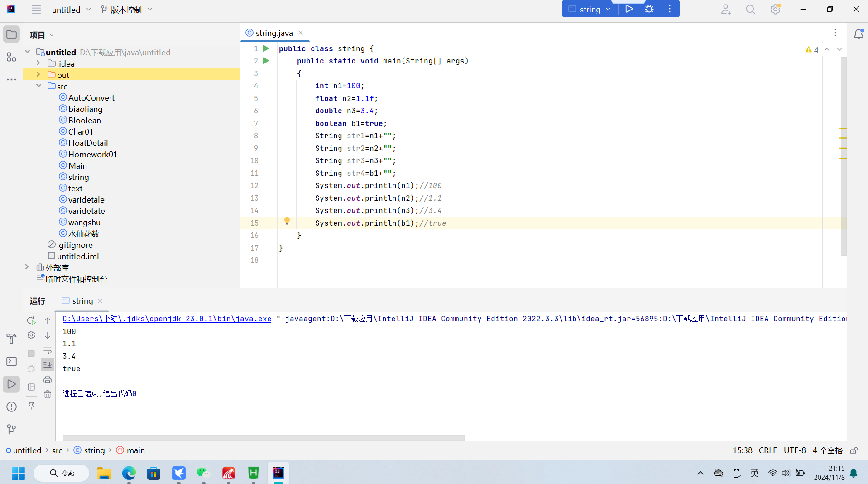Screen dimensions: 868x484
Task: Open the Build hammer tool window
Action: point(11,339)
